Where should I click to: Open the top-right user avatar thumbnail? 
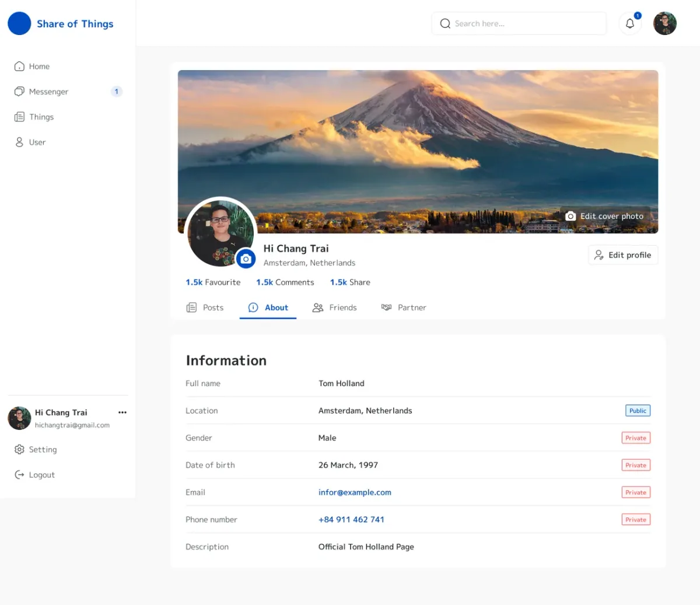(665, 23)
